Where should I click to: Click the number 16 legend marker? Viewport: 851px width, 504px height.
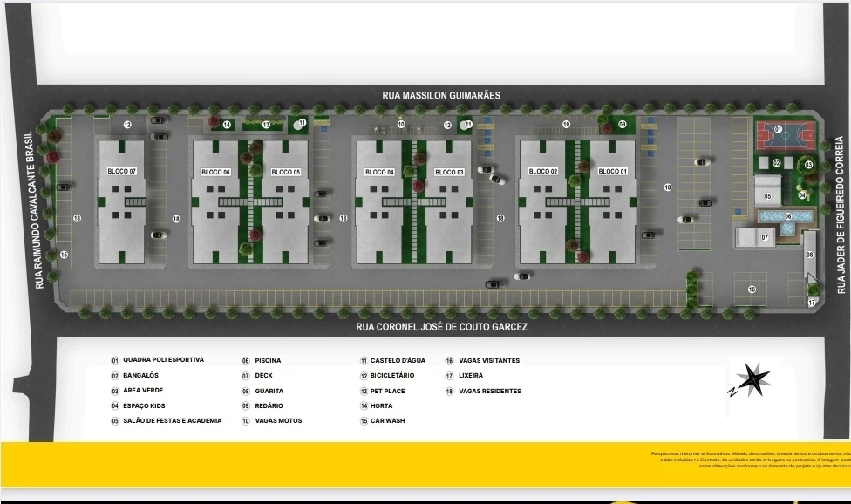click(450, 360)
